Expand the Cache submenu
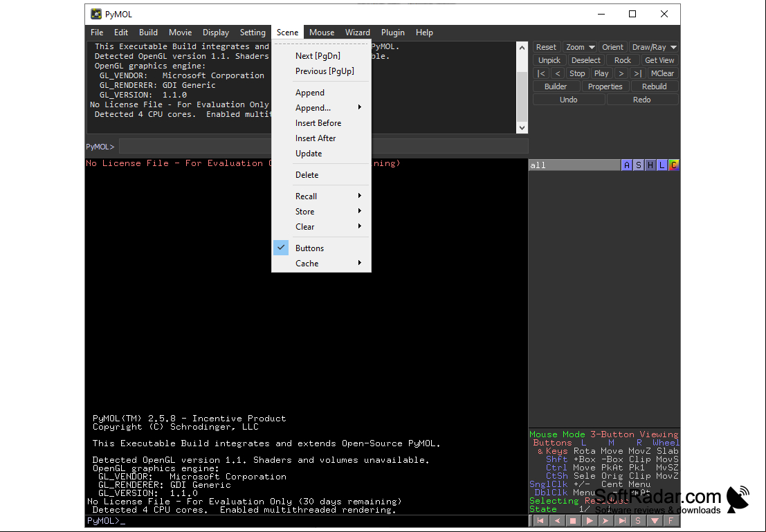 [322, 263]
